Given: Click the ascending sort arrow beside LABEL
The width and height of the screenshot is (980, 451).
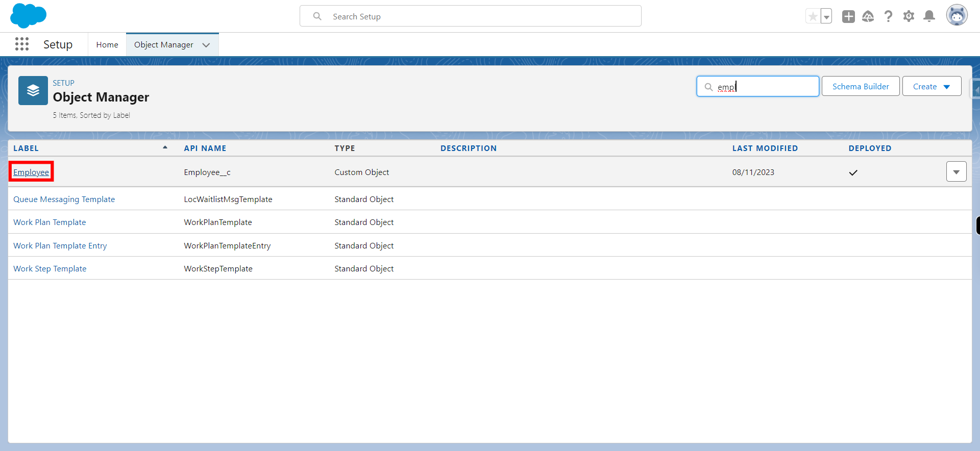Looking at the screenshot, I should [x=165, y=147].
